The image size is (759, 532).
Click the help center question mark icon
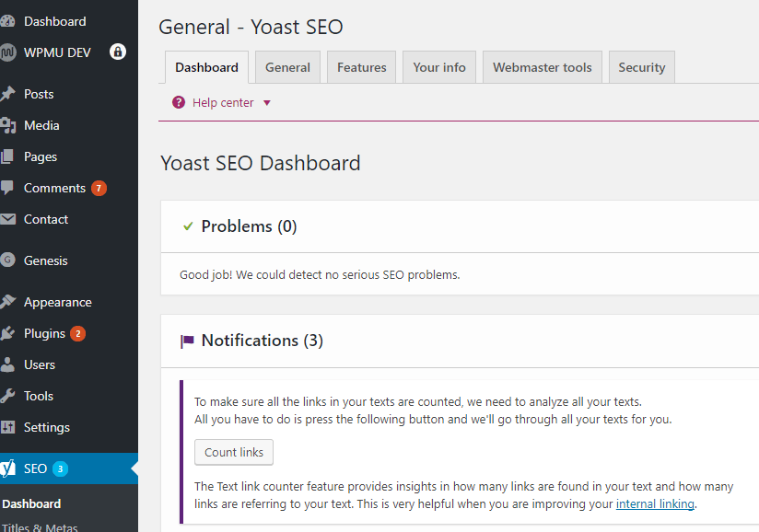[x=178, y=102]
